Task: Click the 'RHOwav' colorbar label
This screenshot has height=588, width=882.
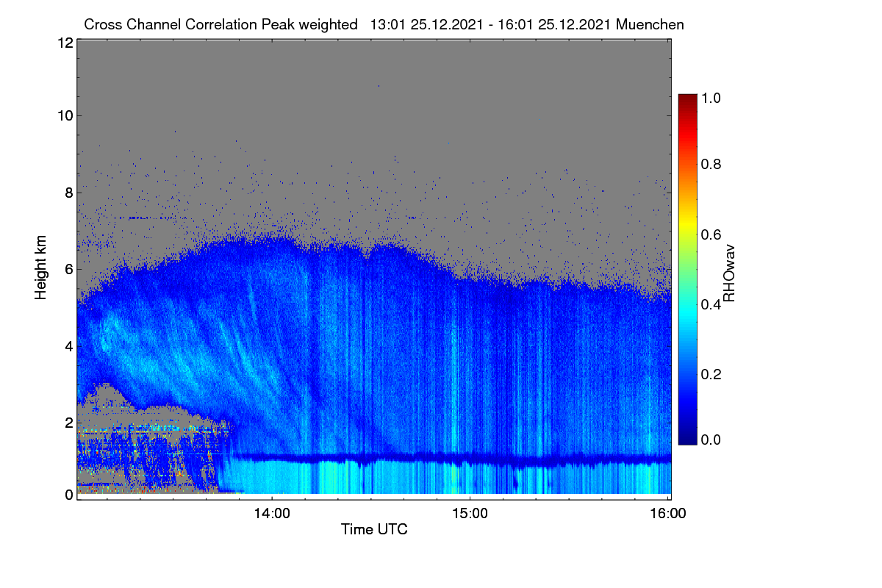Action: (729, 274)
